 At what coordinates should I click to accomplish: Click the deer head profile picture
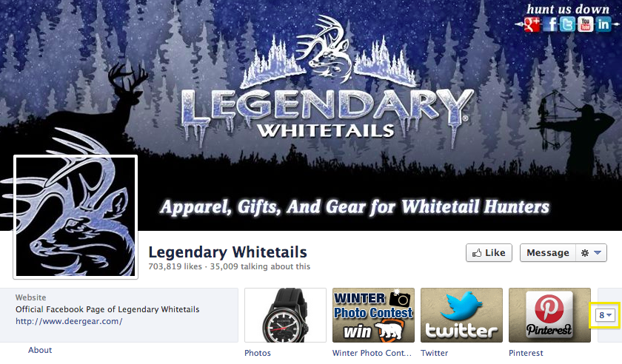point(76,217)
